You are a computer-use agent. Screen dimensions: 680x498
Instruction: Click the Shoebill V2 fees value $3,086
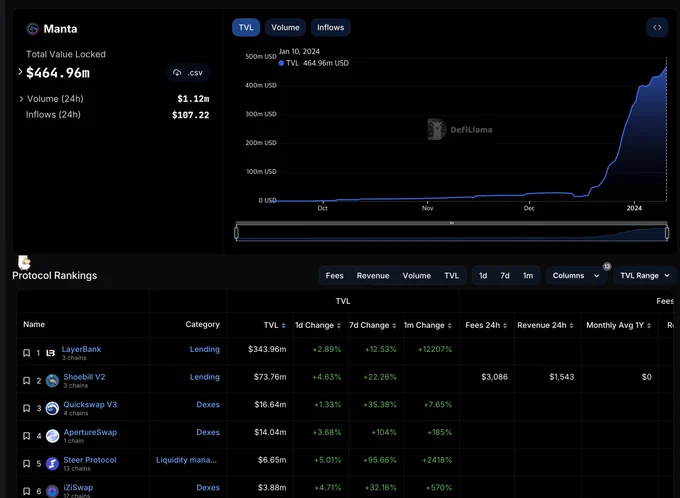pos(494,377)
